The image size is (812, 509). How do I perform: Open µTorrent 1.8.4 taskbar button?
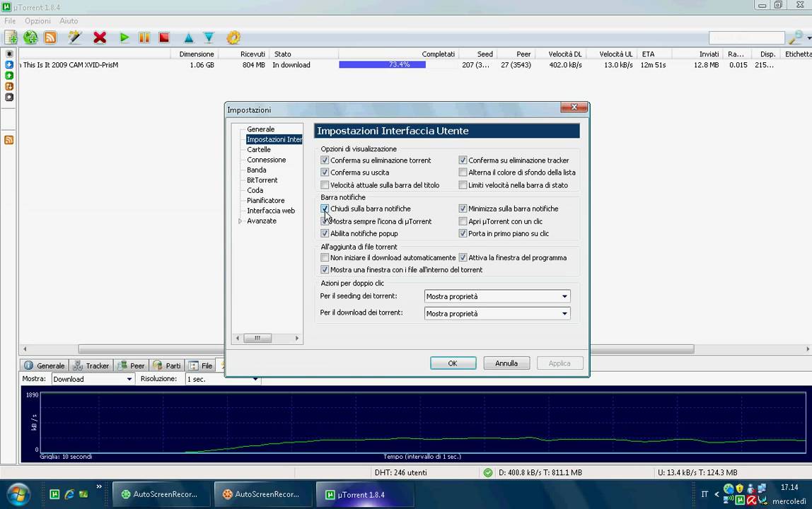pos(365,494)
